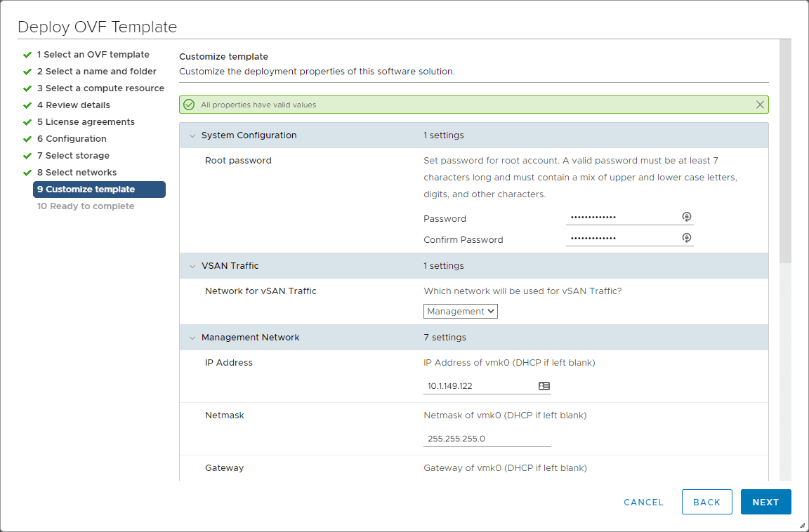The image size is (809, 532).
Task: Click the Password field reveal icon
Action: (687, 217)
